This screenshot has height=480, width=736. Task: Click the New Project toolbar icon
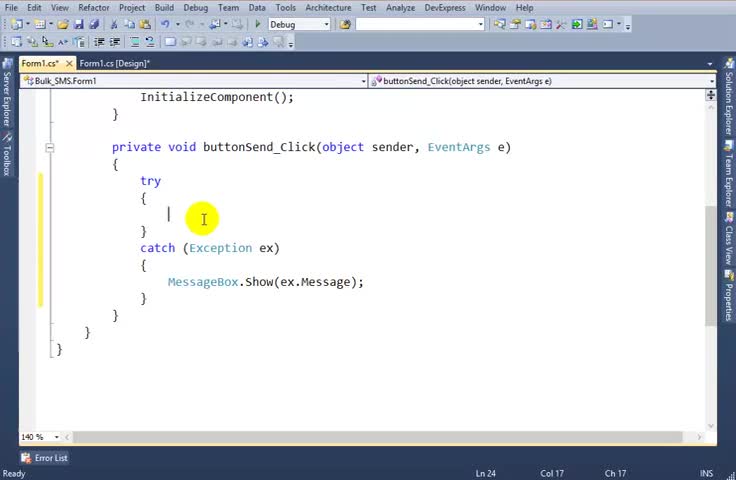point(16,24)
